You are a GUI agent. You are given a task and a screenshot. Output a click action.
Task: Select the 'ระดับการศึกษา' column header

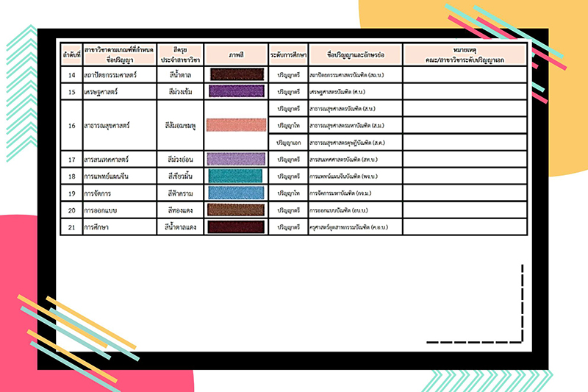288,54
